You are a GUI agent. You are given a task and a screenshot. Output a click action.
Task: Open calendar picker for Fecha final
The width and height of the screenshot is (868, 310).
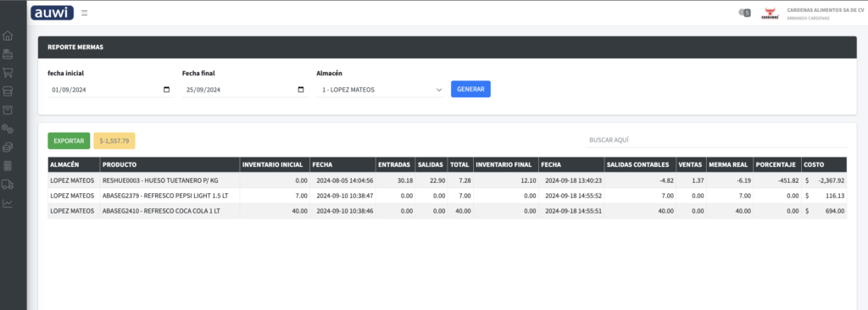301,90
